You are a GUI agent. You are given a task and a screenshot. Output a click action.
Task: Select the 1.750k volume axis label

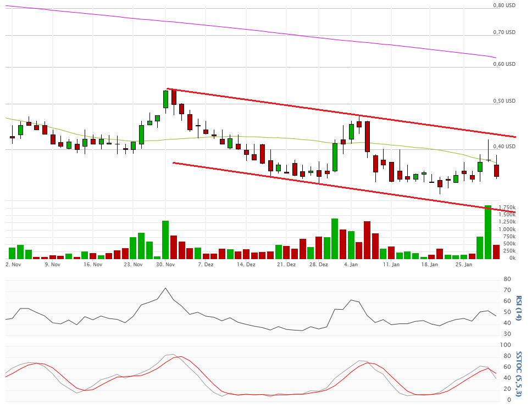click(507, 208)
